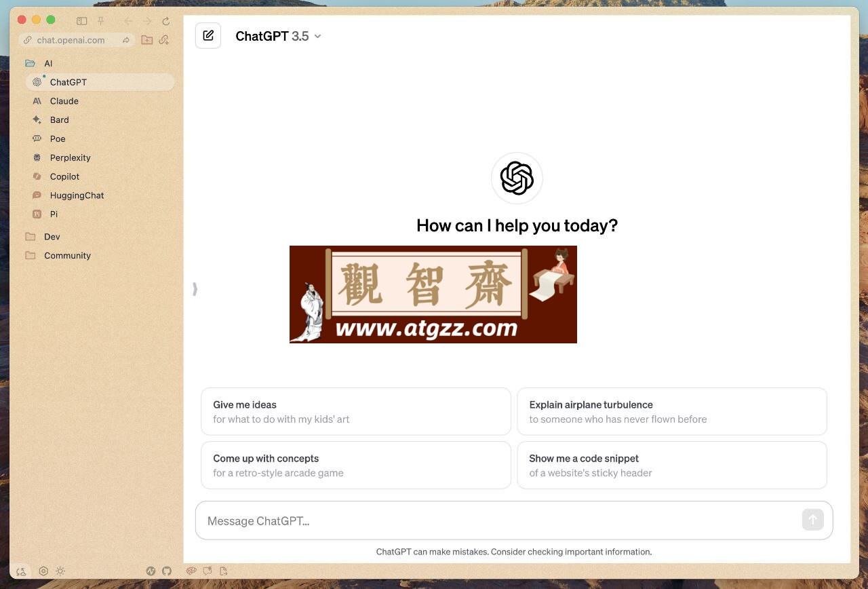868x589 pixels.
Task: Choose the 'Give me ideas' suggestion
Action: 356,411
